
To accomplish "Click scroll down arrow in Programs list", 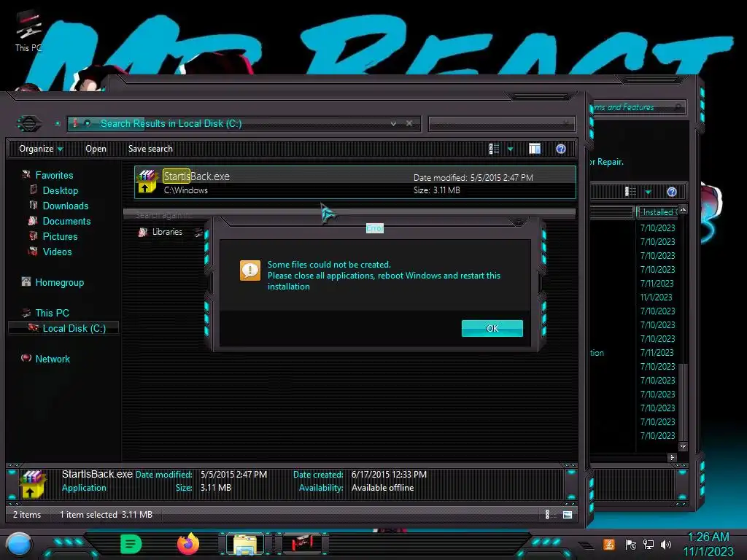I will [x=683, y=447].
